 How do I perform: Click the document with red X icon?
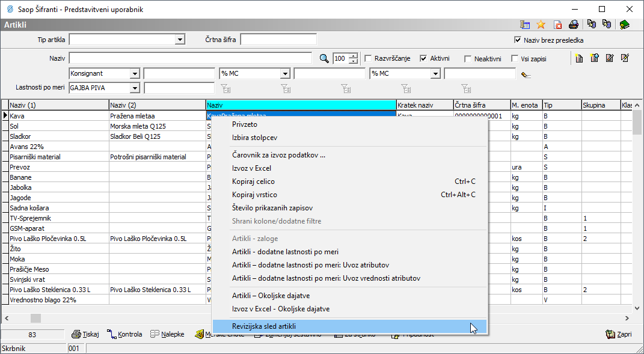click(557, 25)
